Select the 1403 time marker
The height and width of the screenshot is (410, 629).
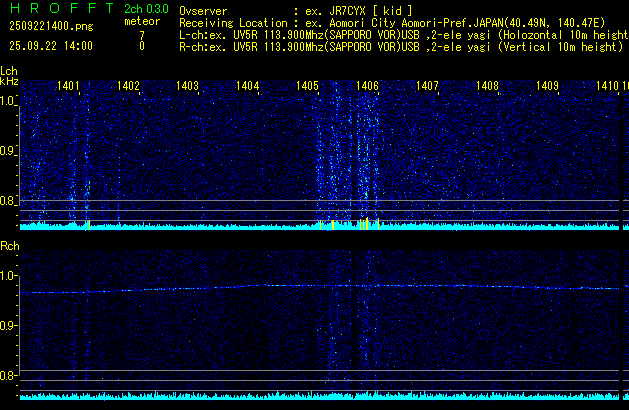click(x=188, y=86)
